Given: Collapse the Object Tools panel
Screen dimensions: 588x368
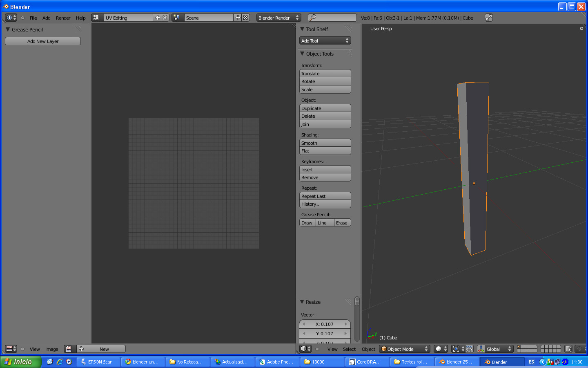Looking at the screenshot, I should tap(302, 54).
